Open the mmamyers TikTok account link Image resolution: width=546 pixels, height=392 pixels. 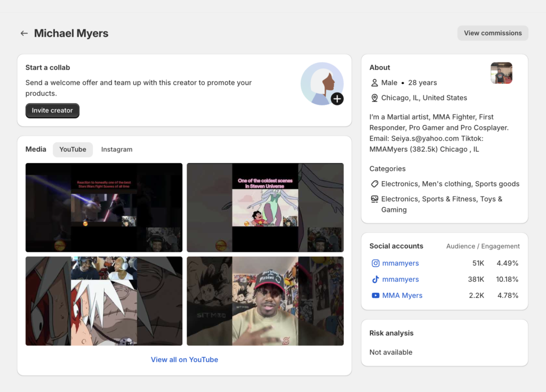coord(400,279)
